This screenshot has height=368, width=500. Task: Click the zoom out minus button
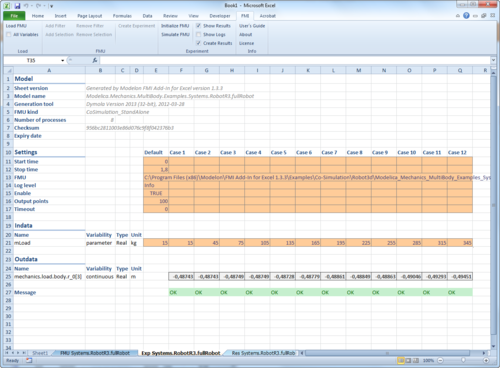point(440,360)
